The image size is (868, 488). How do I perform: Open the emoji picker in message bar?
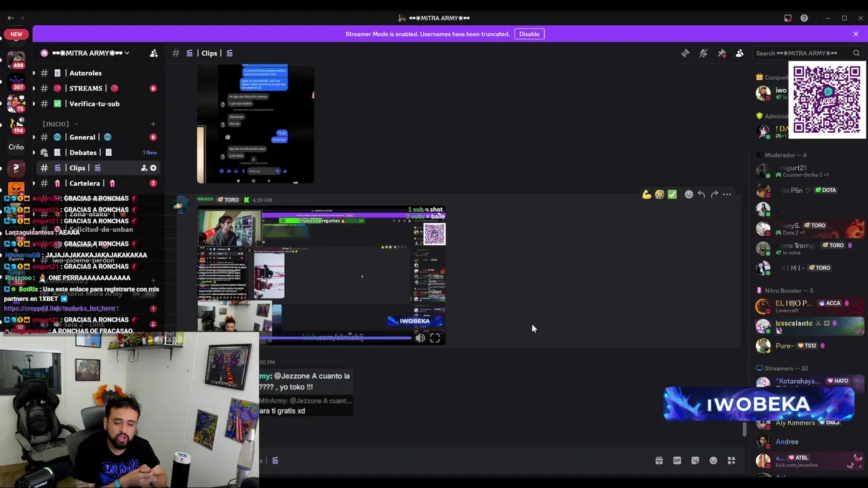(713, 461)
